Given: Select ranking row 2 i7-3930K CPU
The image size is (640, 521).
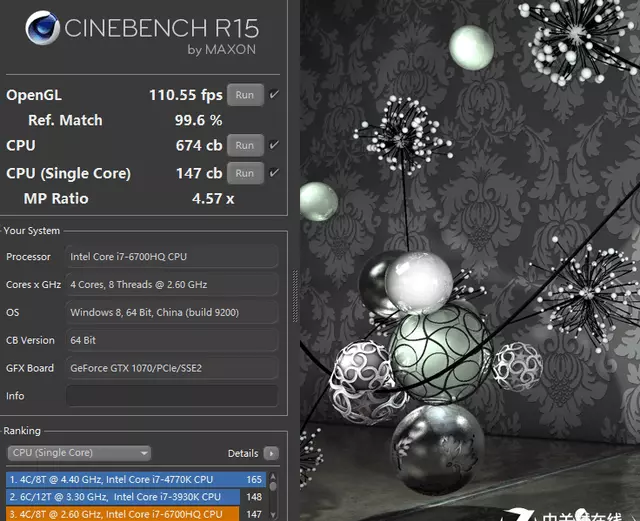Looking at the screenshot, I should coord(136,497).
